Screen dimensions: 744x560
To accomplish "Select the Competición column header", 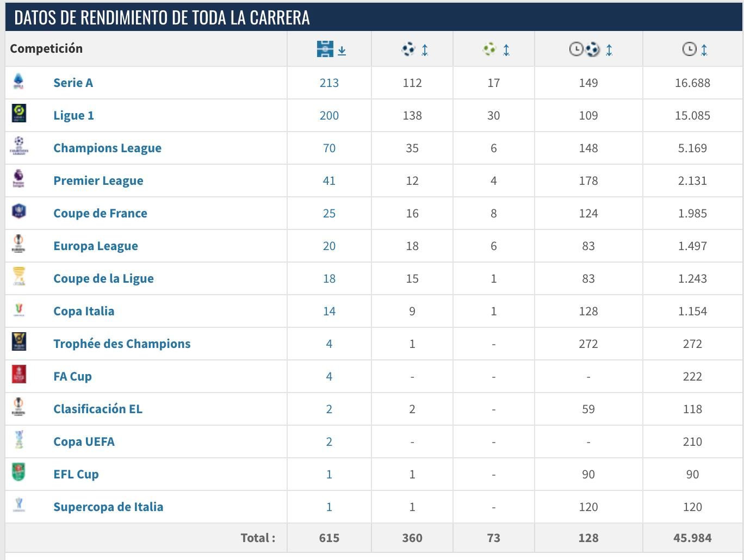I will point(46,48).
